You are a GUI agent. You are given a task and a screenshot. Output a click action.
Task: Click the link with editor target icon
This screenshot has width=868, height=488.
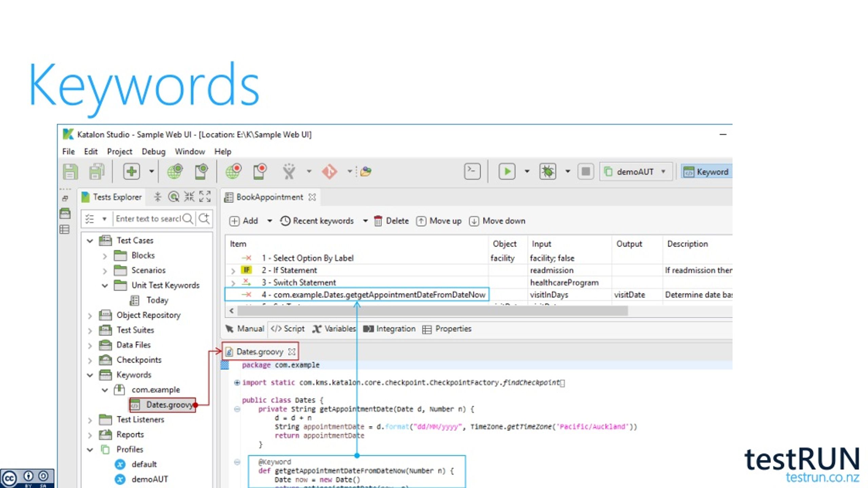pos(174,197)
